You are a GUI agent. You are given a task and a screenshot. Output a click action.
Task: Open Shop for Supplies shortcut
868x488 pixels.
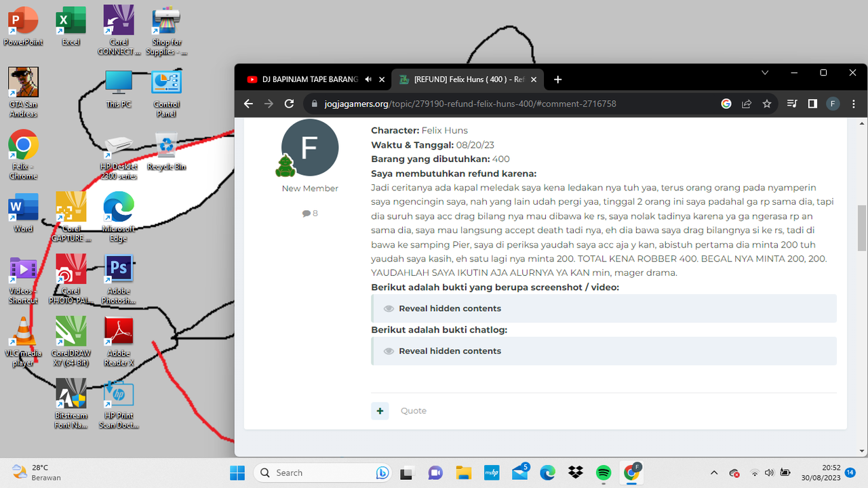pyautogui.click(x=166, y=30)
